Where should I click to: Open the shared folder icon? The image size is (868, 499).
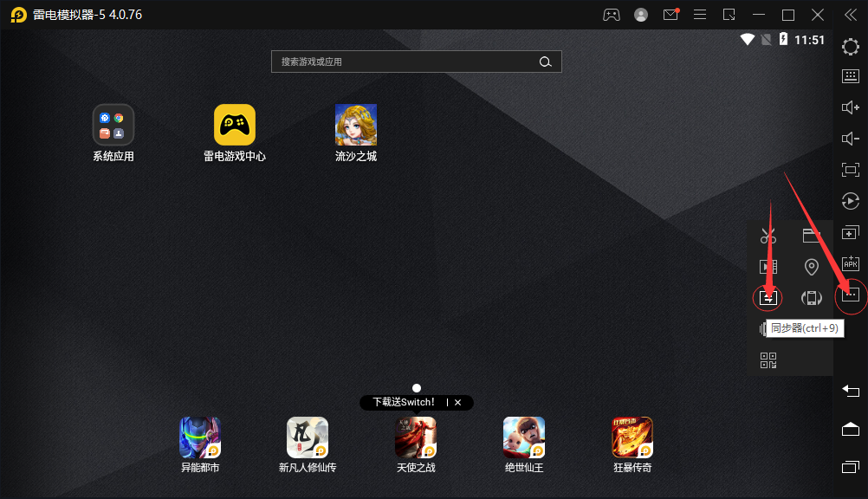click(x=812, y=236)
